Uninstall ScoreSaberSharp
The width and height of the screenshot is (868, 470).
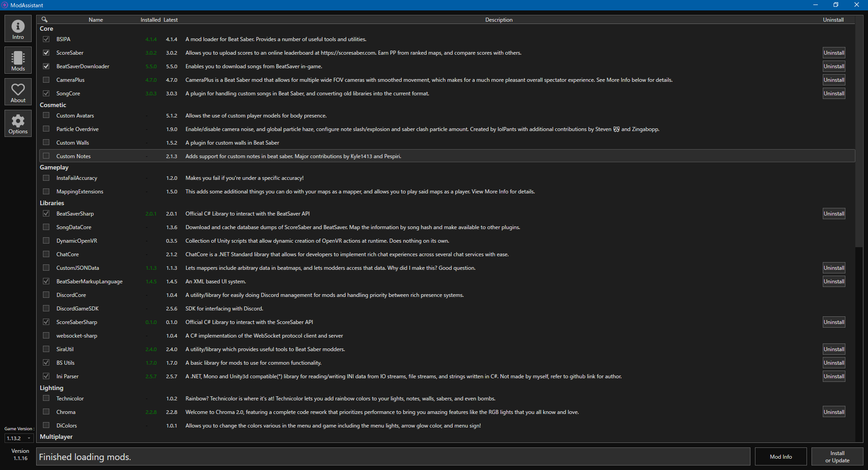834,322
